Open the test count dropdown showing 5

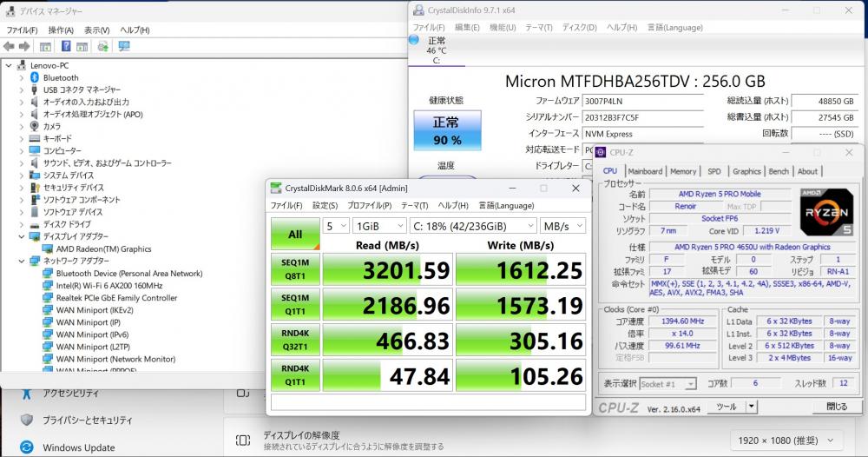tap(336, 226)
